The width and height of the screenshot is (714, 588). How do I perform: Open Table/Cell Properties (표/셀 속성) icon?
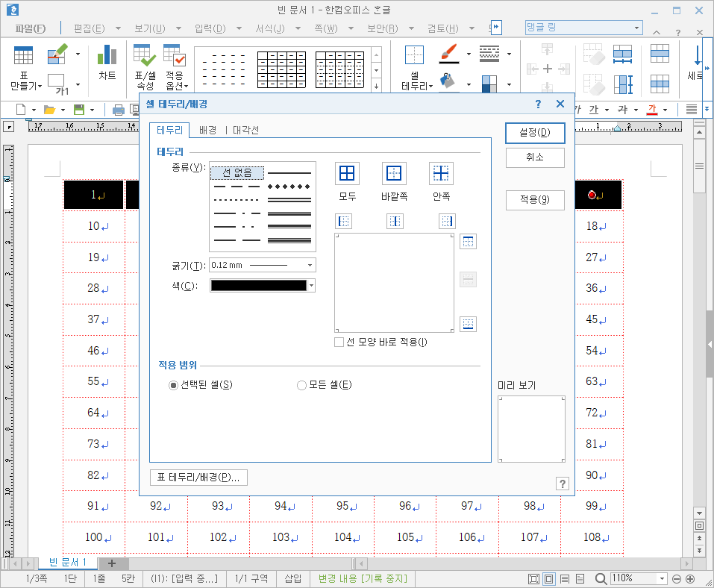145,55
